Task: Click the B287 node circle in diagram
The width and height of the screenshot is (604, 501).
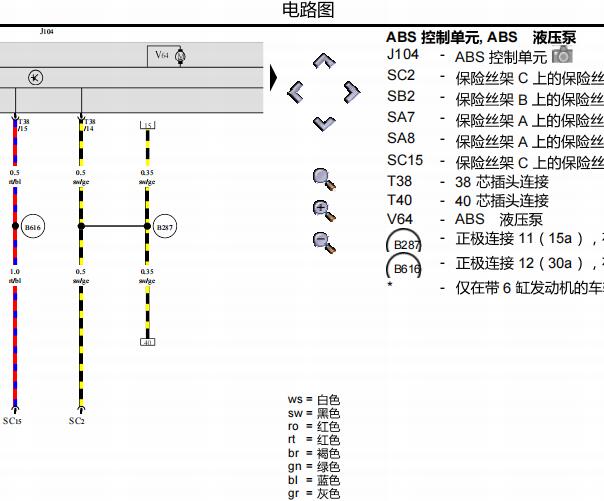Action: [165, 226]
